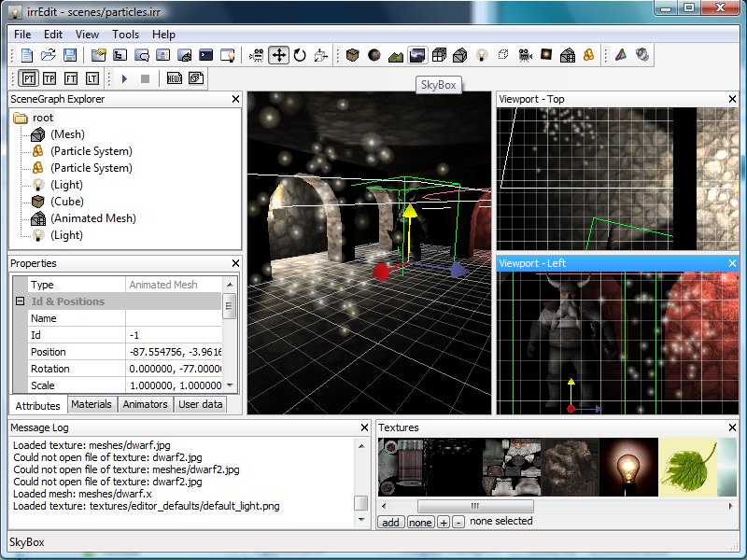Viewport: 747px width, 560px height.
Task: Open the Tools menu
Action: (x=125, y=35)
